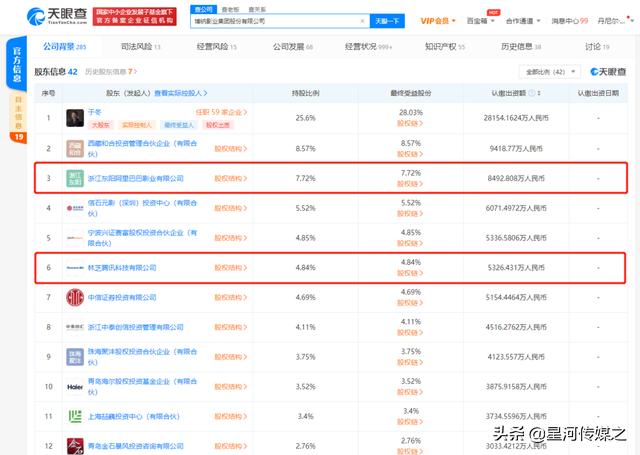Clear the search box with the X icon
The image size is (640, 455).
pyautogui.click(x=362, y=21)
